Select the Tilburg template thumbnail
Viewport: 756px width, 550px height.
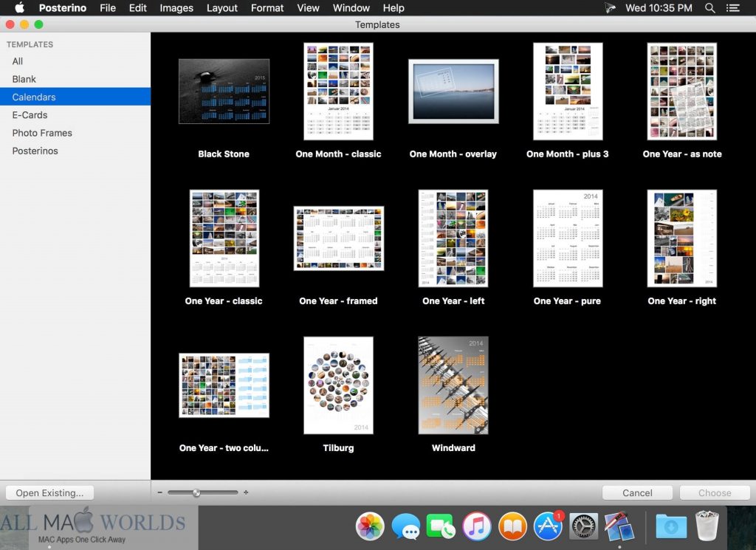pyautogui.click(x=338, y=385)
